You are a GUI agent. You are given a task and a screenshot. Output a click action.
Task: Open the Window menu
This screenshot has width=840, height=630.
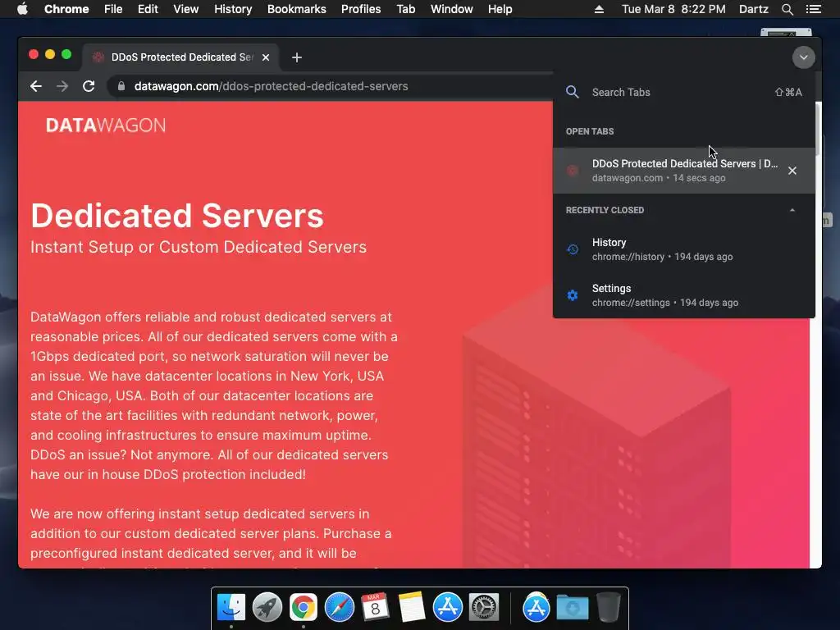(452, 9)
